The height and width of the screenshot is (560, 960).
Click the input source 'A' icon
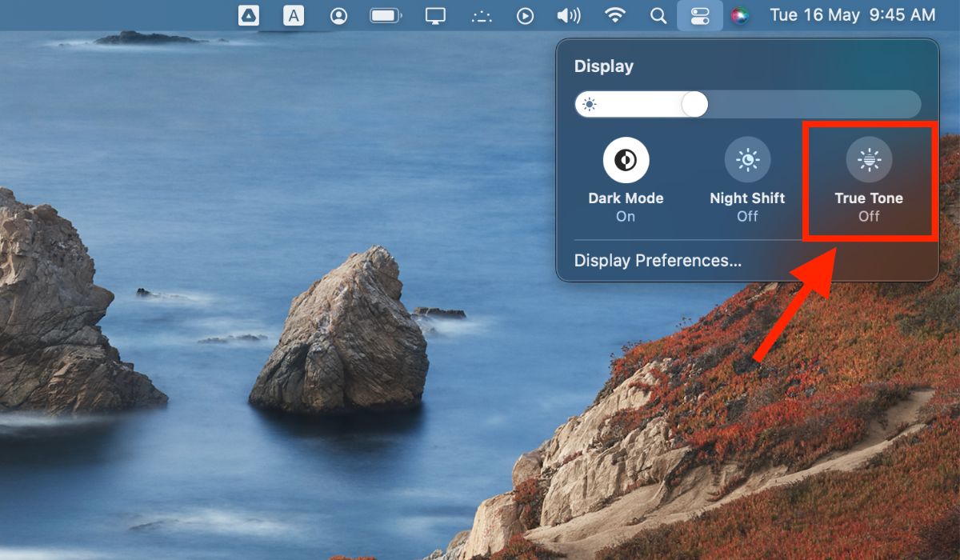(x=294, y=15)
